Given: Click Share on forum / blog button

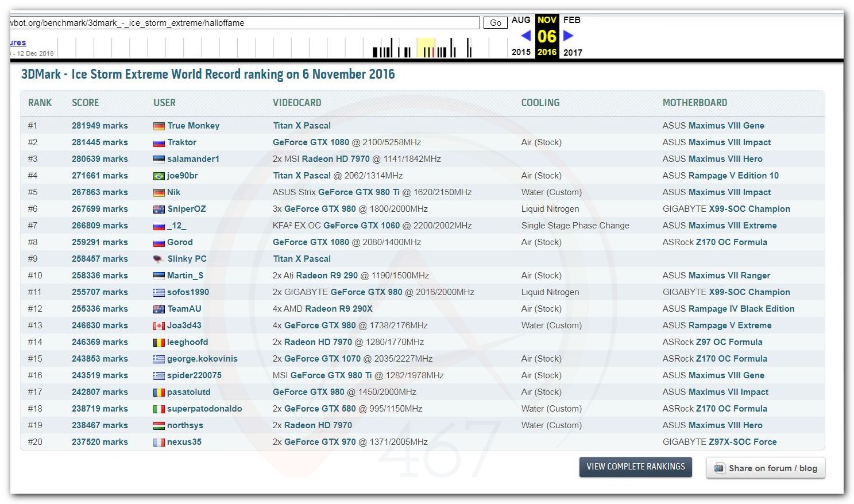Looking at the screenshot, I should (766, 468).
